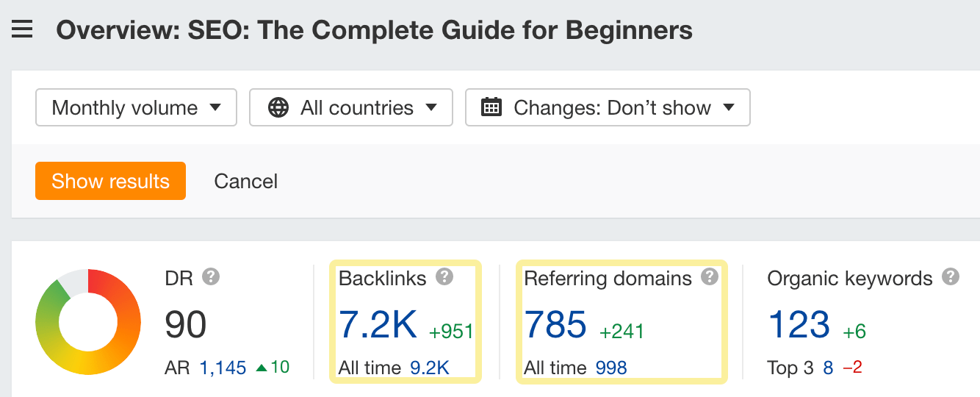Click the globe icon in countries filter
The width and height of the screenshot is (980, 397).
point(278,108)
